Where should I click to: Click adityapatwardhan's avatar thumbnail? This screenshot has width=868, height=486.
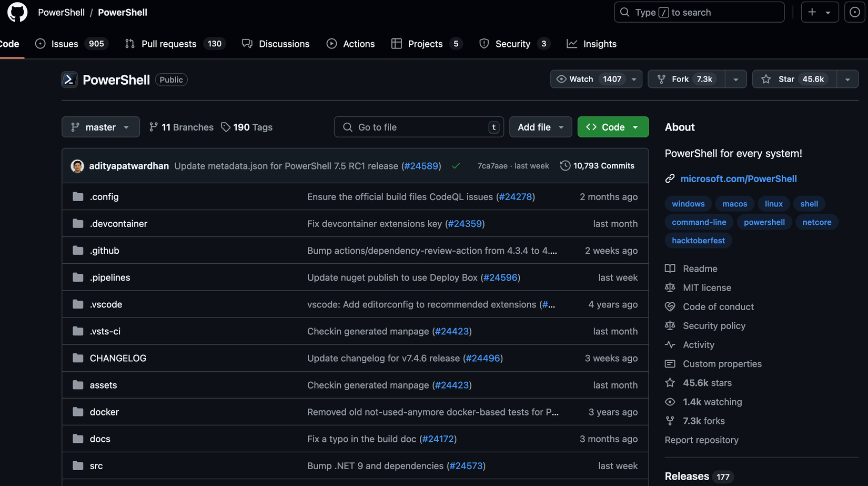click(x=77, y=166)
